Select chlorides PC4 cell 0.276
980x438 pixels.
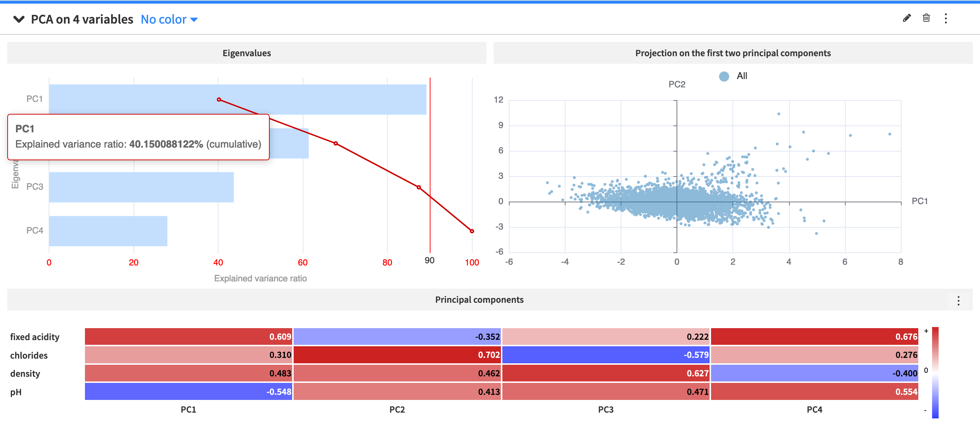click(814, 355)
